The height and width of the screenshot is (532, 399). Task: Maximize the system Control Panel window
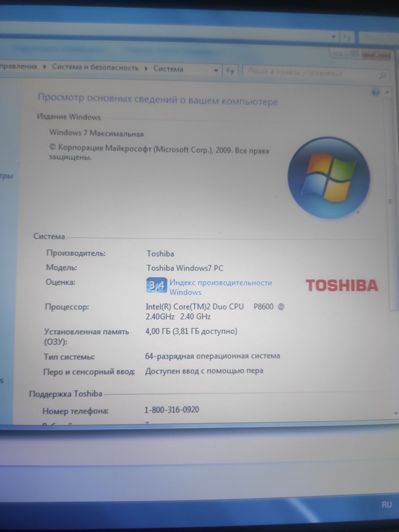(x=354, y=54)
